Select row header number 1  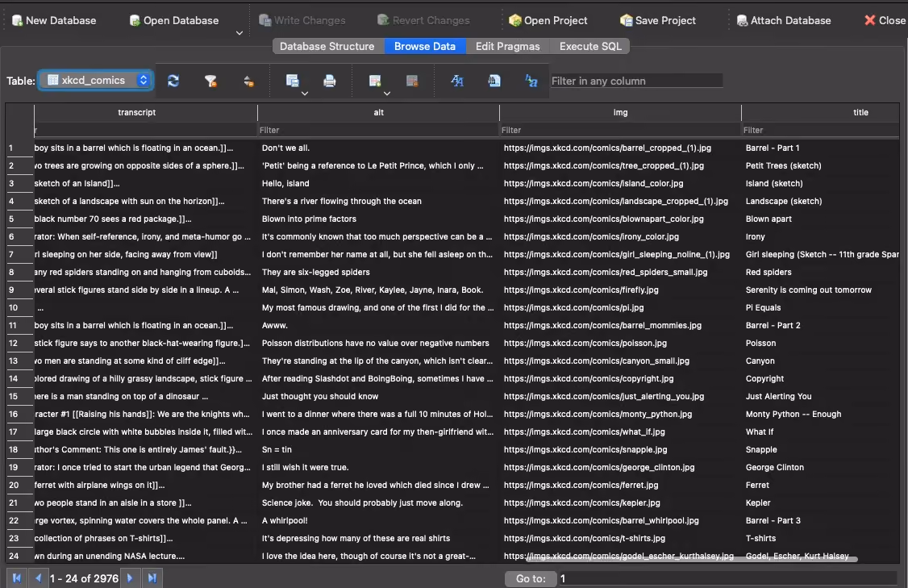[x=19, y=148]
